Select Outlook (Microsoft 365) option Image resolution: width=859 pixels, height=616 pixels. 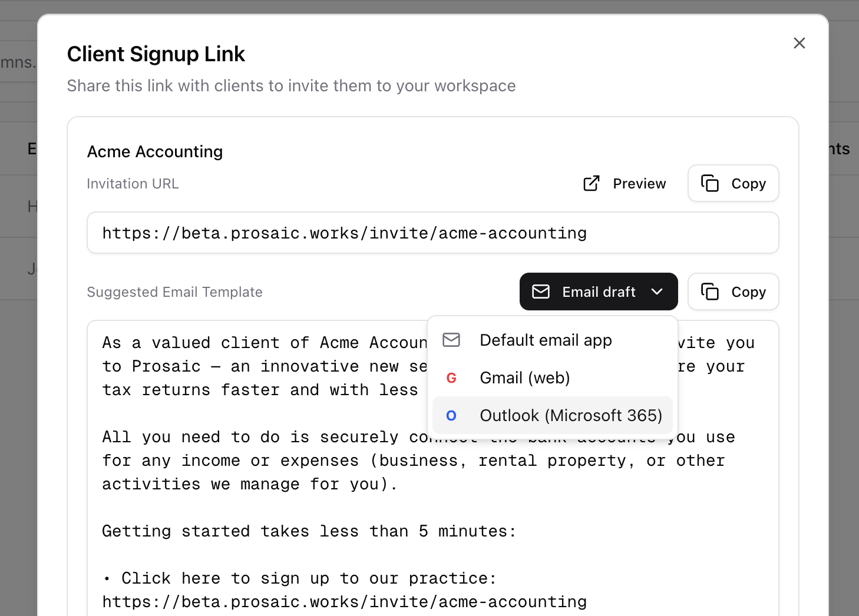tap(552, 416)
